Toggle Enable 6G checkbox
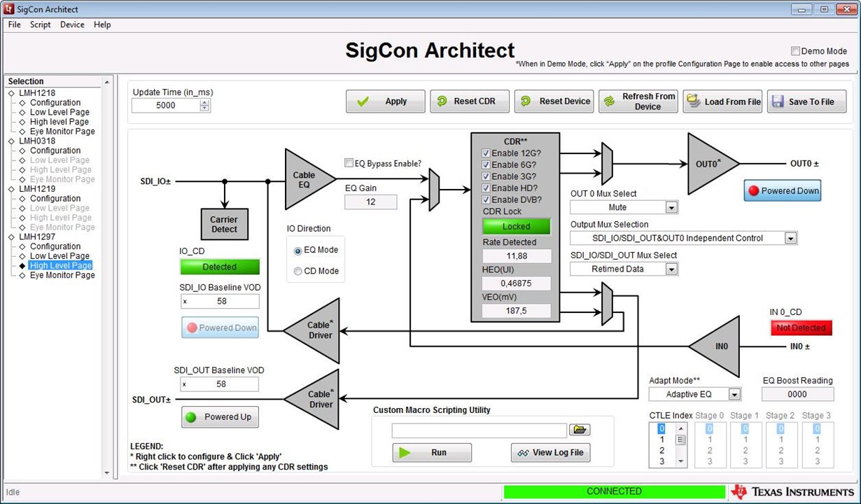 486,165
